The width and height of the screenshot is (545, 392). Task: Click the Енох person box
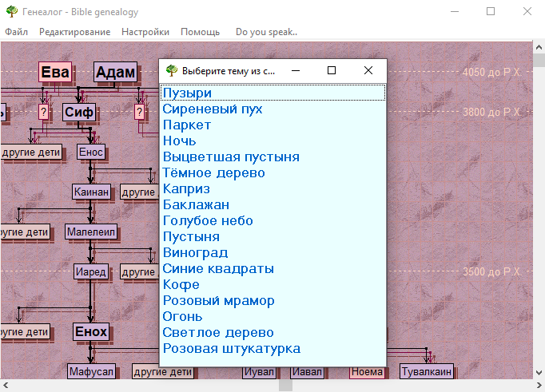tap(90, 331)
